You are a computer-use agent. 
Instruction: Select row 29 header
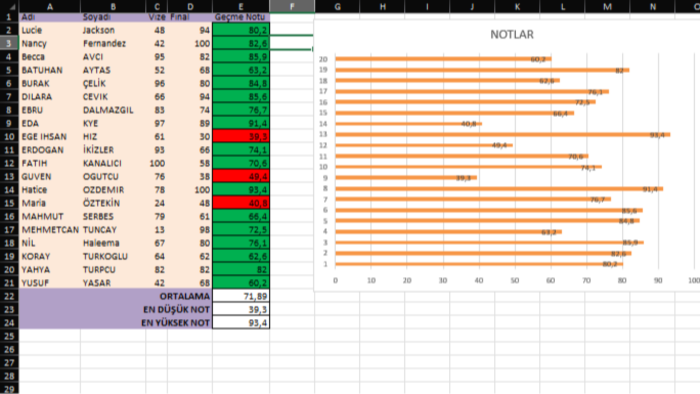pos(9,389)
